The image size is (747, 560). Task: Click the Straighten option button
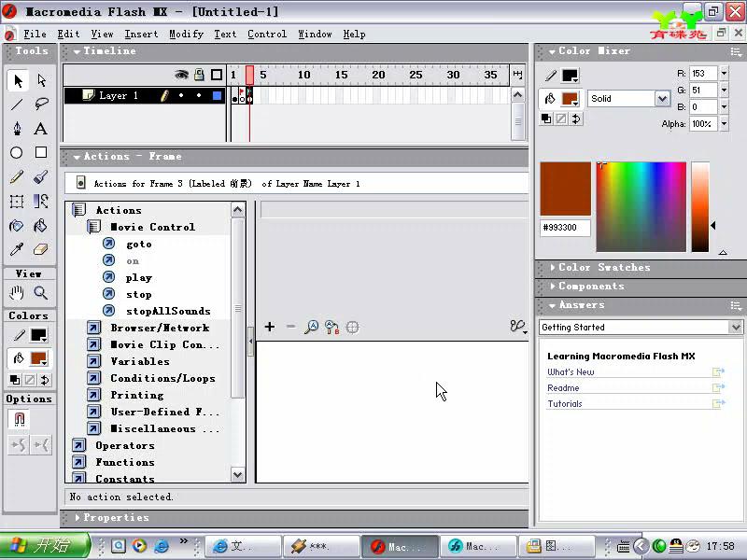(41, 445)
